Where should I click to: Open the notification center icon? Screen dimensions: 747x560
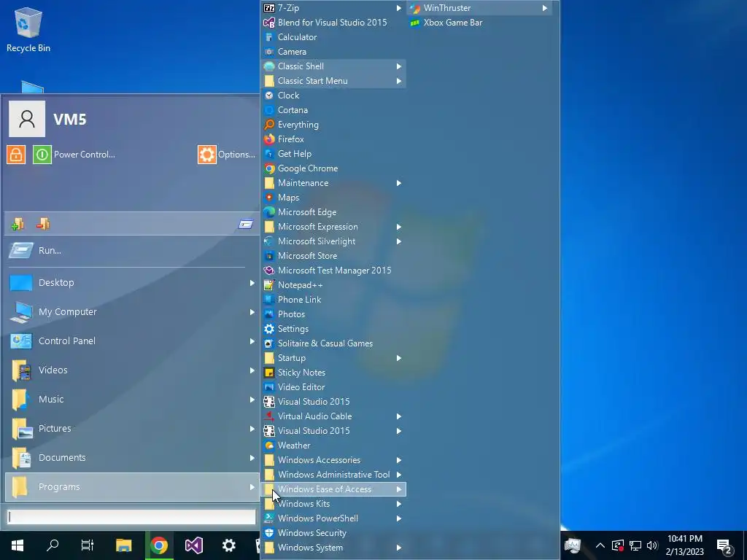pos(724,546)
